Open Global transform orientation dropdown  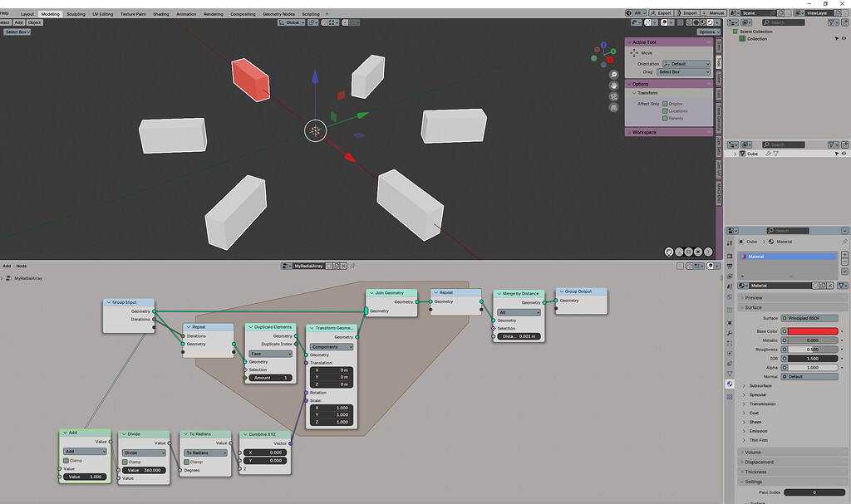(292, 22)
